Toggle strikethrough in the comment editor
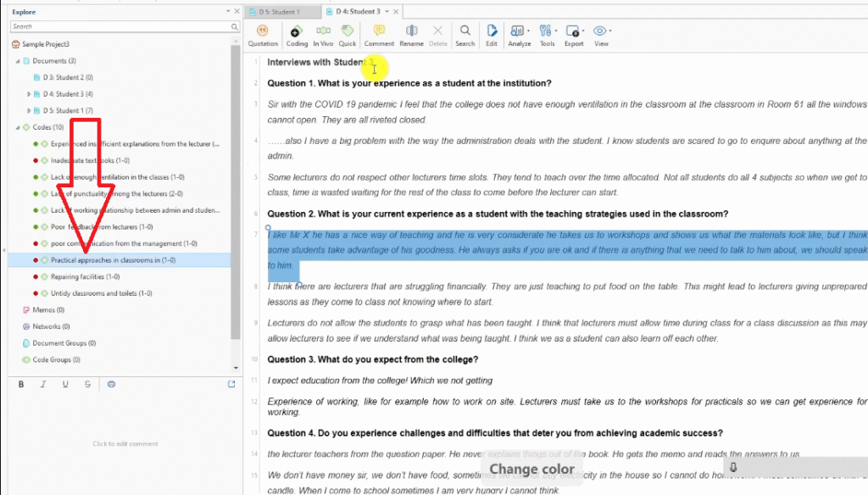868x495 pixels. click(x=87, y=384)
